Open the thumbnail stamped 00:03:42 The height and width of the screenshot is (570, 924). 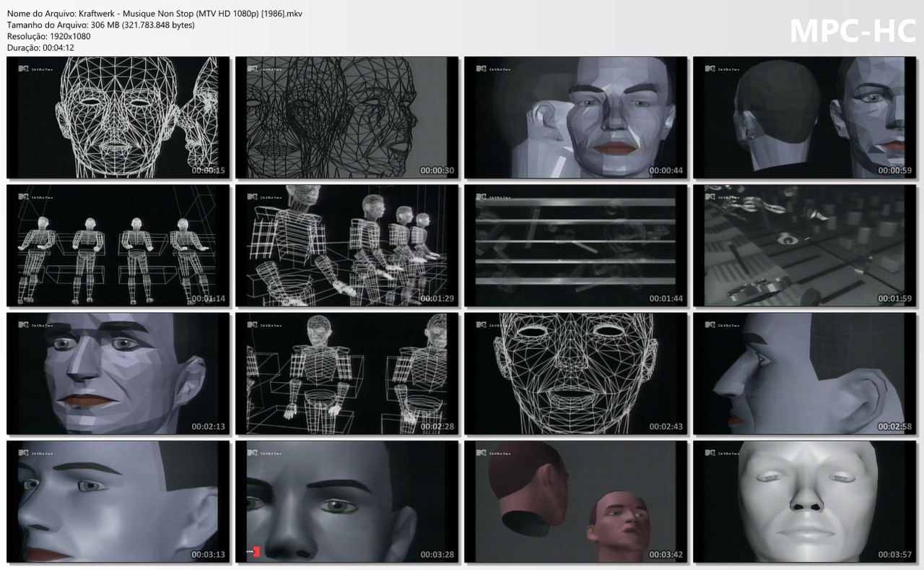click(575, 501)
